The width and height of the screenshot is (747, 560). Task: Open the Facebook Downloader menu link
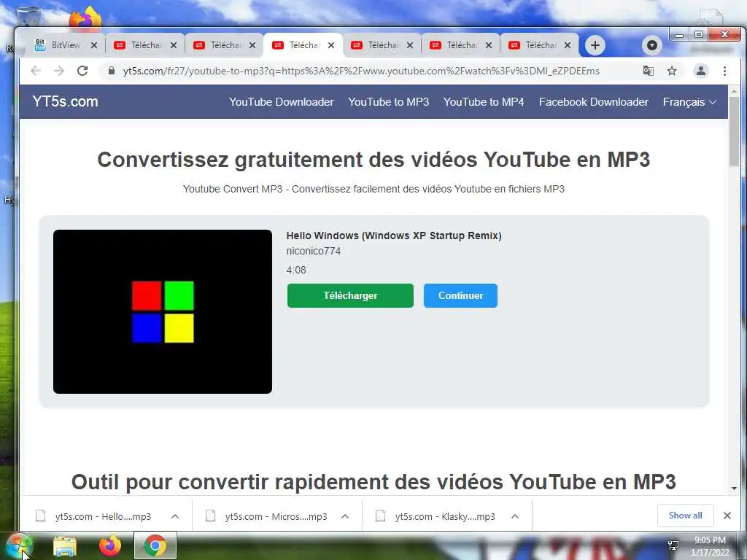tap(594, 102)
